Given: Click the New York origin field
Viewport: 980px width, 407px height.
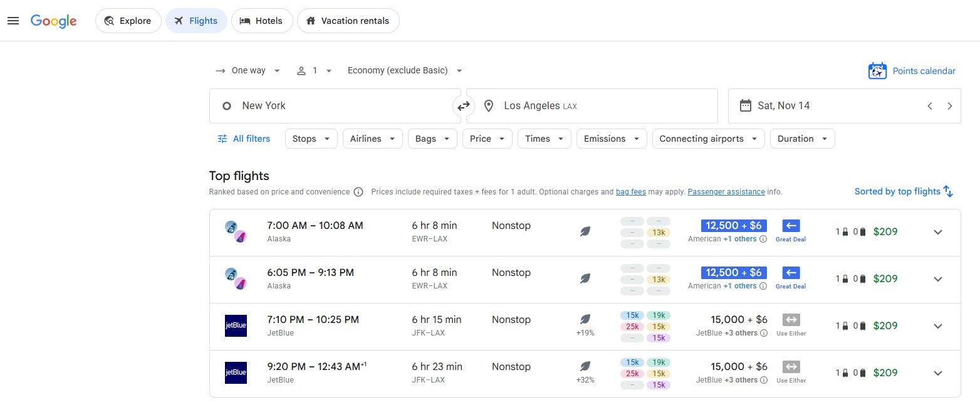Looking at the screenshot, I should tap(335, 106).
